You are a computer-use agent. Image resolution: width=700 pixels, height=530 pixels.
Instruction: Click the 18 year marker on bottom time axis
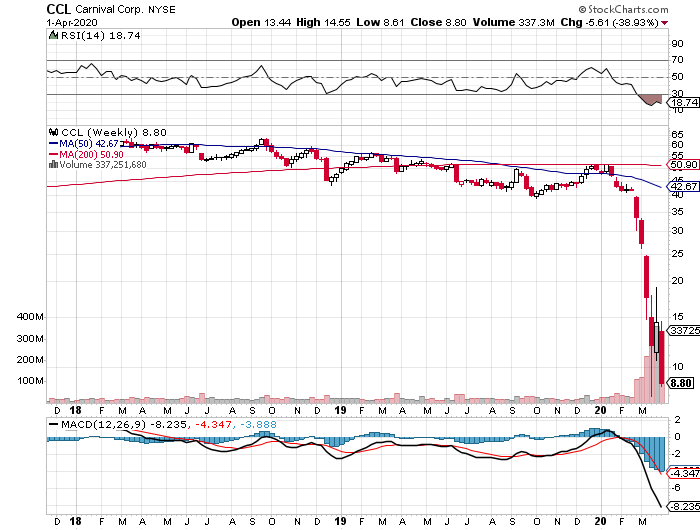pos(75,521)
